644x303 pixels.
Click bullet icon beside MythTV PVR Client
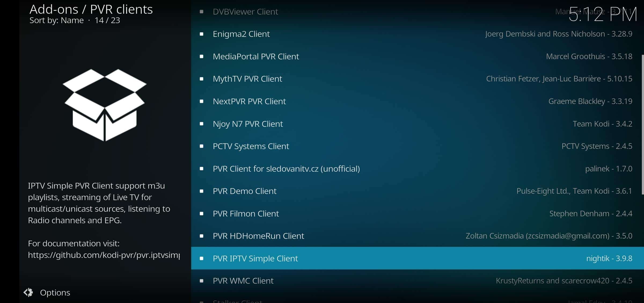pyautogui.click(x=202, y=79)
